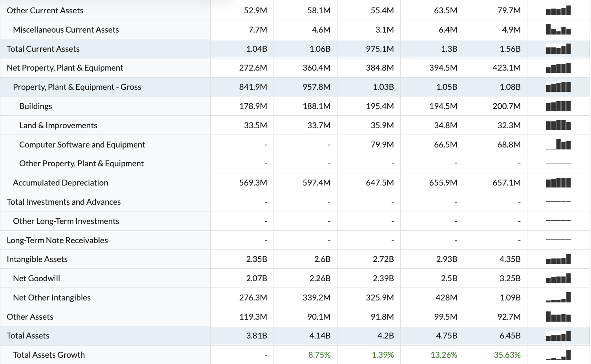
Task: Select the Net Other Intangibles row label
Action: 52,298
